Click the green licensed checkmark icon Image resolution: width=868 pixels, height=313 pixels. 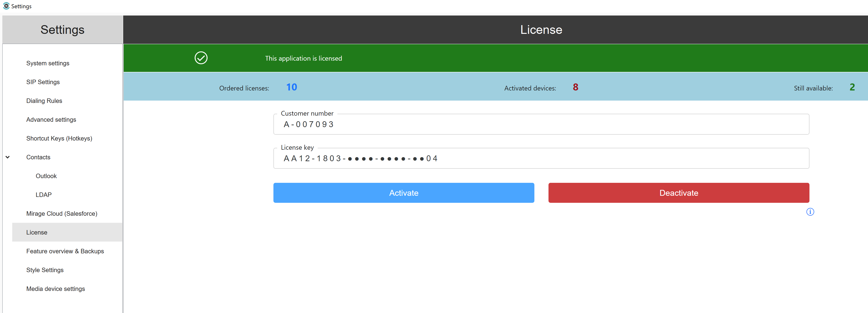[x=201, y=58]
